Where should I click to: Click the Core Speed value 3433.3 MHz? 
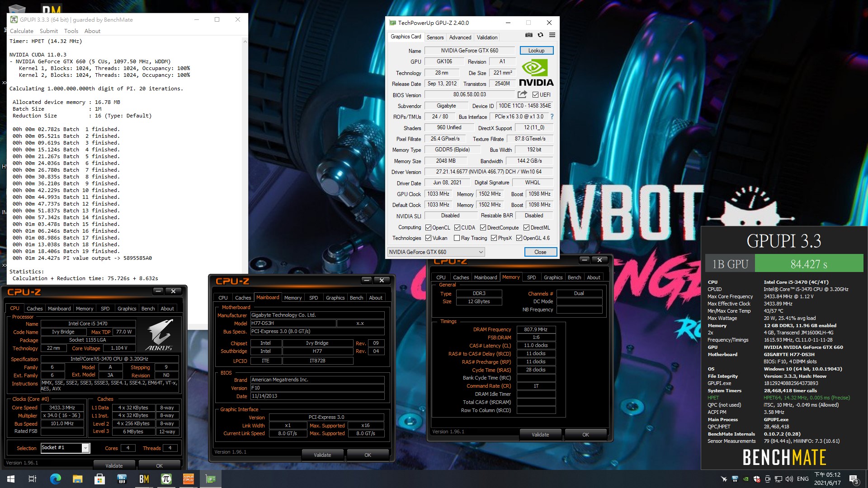point(62,408)
